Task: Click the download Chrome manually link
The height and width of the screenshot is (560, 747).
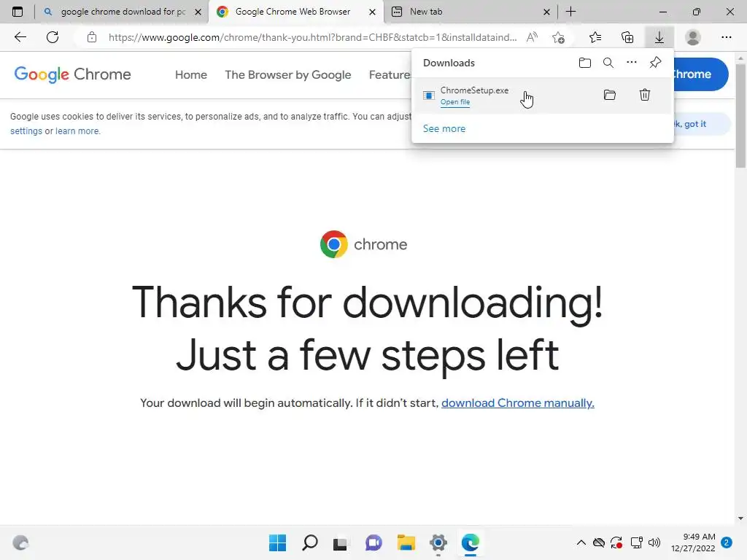Action: coord(518,402)
